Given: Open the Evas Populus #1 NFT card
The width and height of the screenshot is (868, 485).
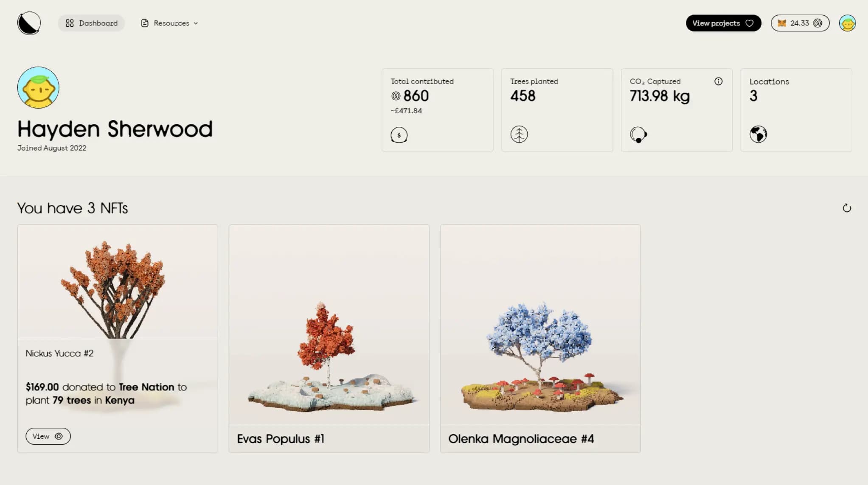Looking at the screenshot, I should coord(329,339).
